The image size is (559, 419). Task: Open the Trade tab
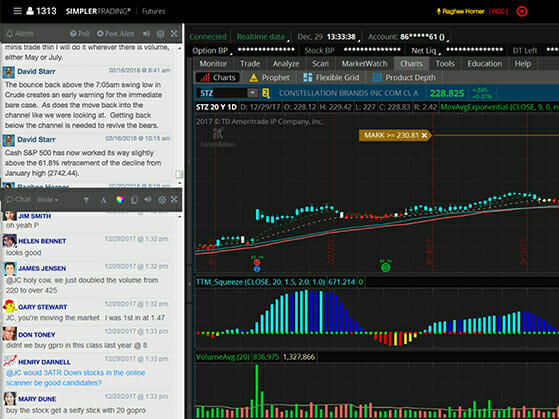click(x=250, y=63)
